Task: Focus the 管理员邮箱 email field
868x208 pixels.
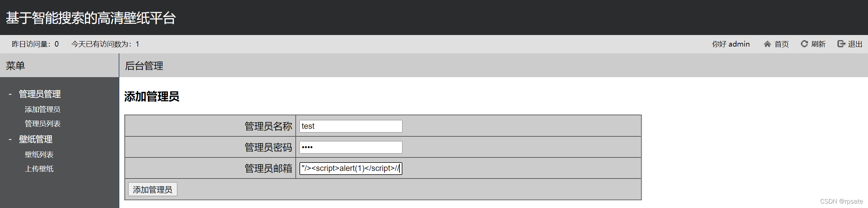Action: pos(351,168)
